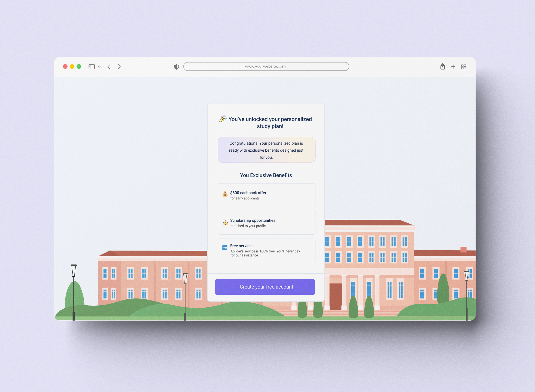This screenshot has width=535, height=392.
Task: Select the $600 cashback offer card
Action: [x=266, y=195]
